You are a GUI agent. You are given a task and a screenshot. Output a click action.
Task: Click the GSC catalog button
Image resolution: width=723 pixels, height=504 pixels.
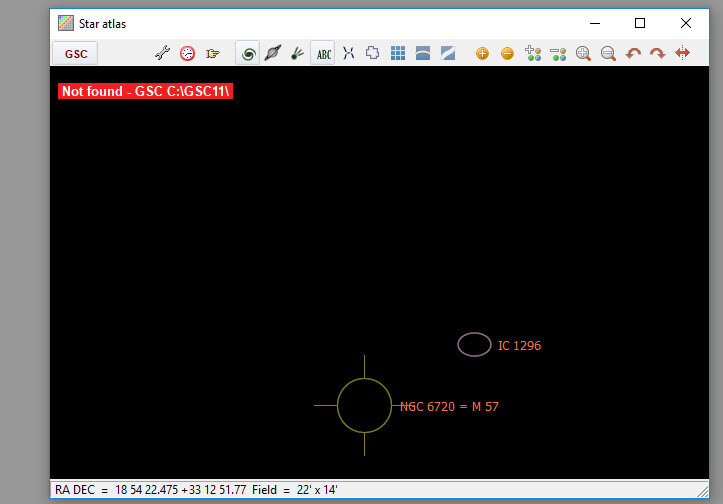tap(75, 53)
